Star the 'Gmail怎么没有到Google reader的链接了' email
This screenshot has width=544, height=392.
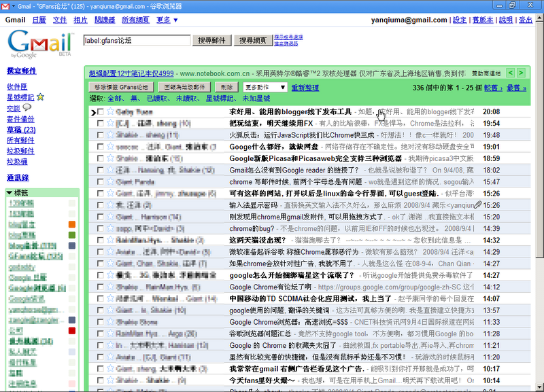(110, 170)
